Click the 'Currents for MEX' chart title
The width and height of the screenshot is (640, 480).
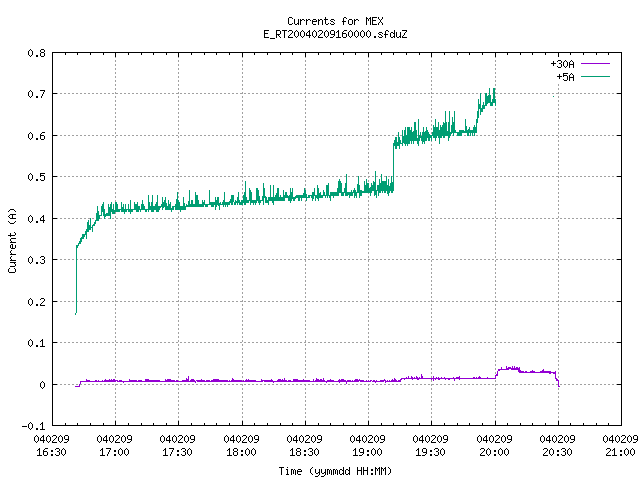tap(335, 21)
